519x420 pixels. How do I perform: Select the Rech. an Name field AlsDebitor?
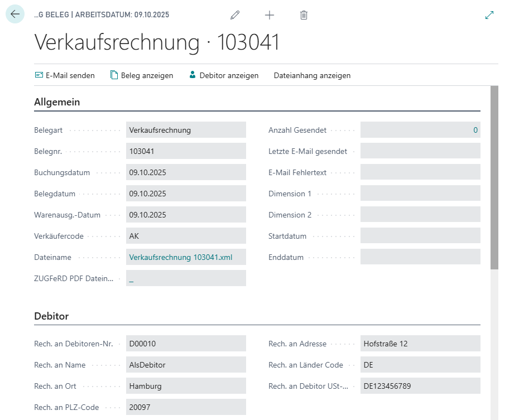tap(186, 365)
